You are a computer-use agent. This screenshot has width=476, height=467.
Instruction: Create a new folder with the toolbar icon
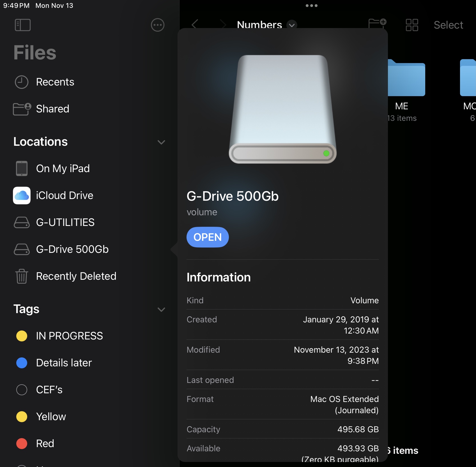coord(377,24)
